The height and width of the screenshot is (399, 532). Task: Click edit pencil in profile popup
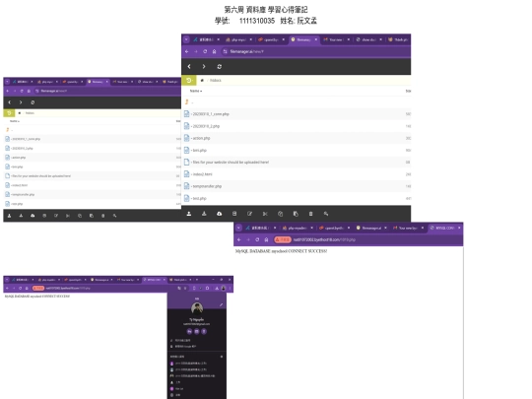coord(221,304)
